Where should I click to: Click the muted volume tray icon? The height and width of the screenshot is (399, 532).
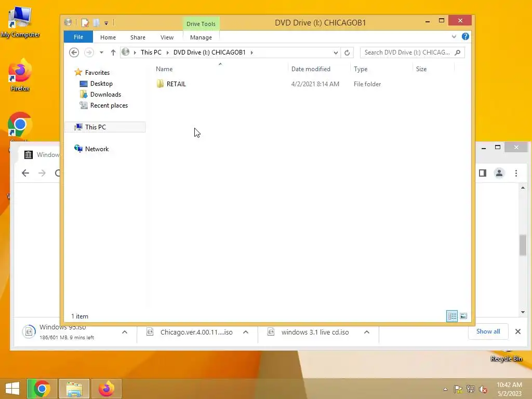(483, 389)
